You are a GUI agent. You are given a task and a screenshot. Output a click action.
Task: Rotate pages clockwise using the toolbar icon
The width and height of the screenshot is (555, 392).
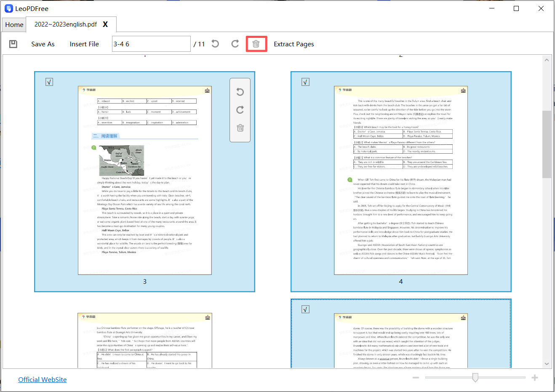235,44
